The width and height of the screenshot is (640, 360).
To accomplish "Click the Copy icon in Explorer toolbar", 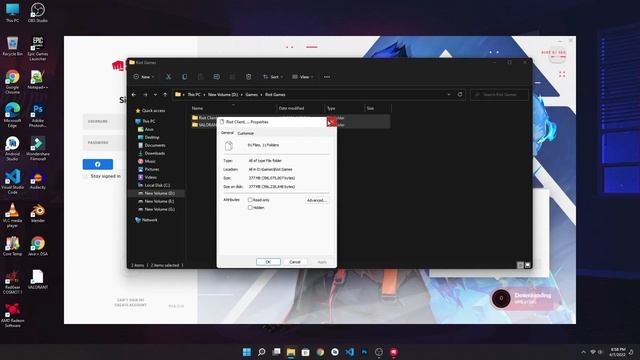I will point(184,77).
